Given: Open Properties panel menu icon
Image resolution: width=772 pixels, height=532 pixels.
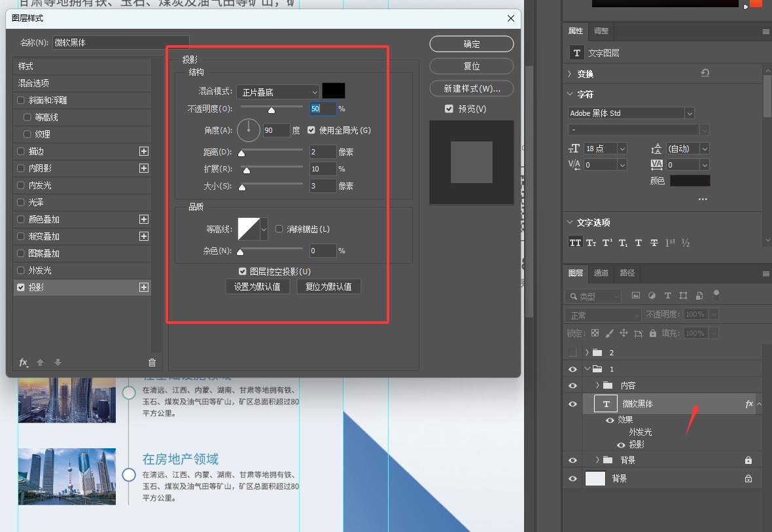Looking at the screenshot, I should click(x=765, y=31).
